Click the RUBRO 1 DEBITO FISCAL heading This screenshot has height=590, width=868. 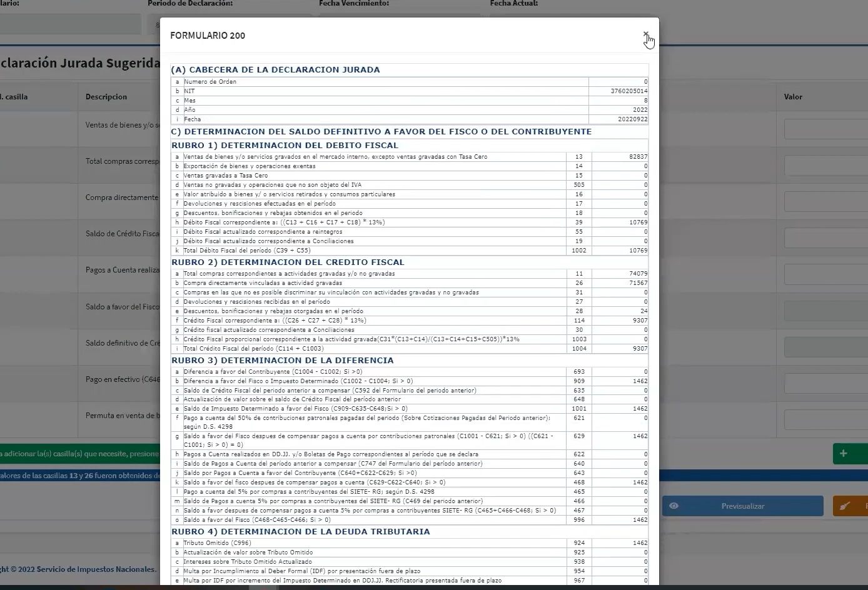pos(288,145)
